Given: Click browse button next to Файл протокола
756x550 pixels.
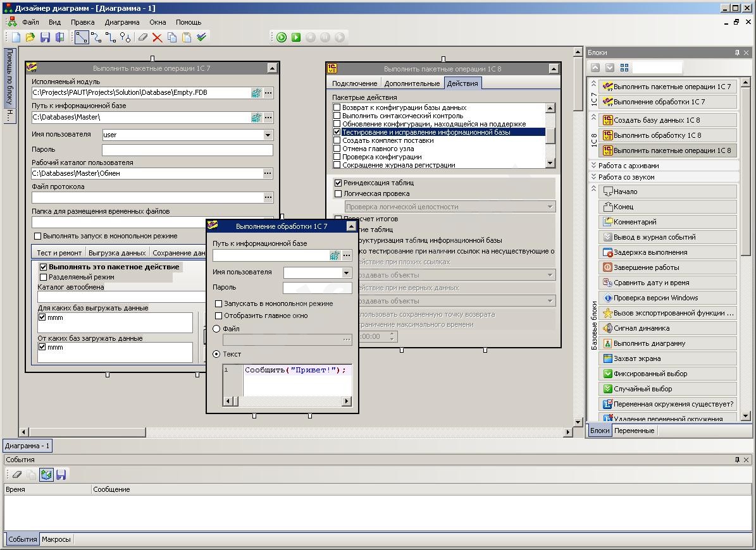Looking at the screenshot, I should click(268, 197).
